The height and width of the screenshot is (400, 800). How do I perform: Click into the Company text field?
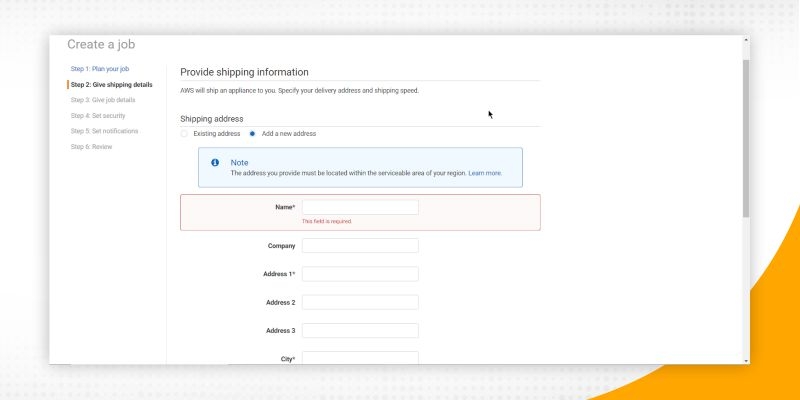[x=360, y=245]
